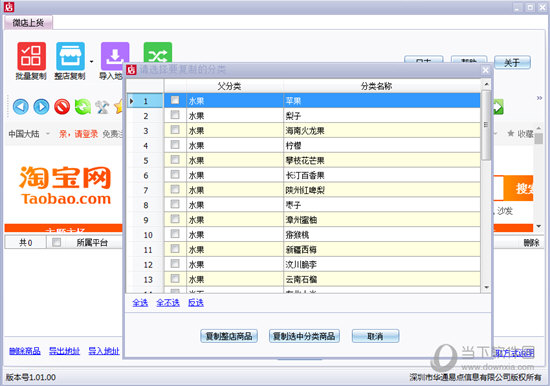Select the 新疆西梅 category cell

[382, 249]
